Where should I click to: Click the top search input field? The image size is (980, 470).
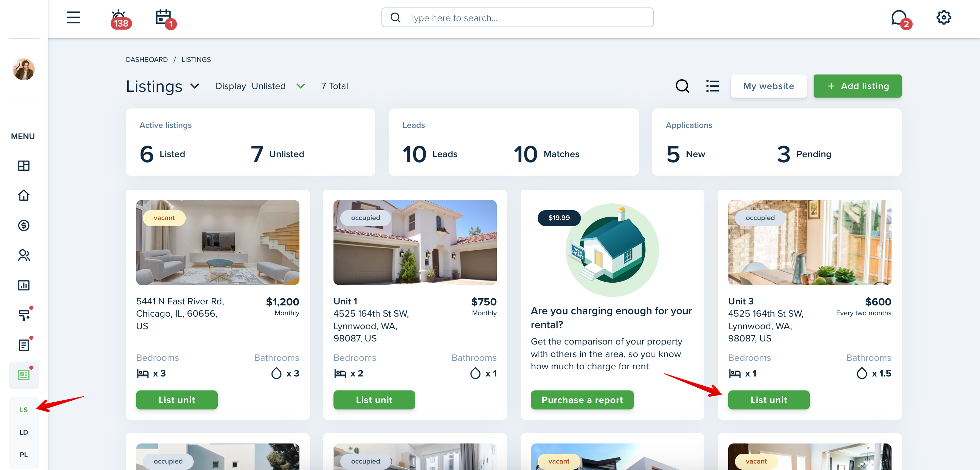point(517,17)
